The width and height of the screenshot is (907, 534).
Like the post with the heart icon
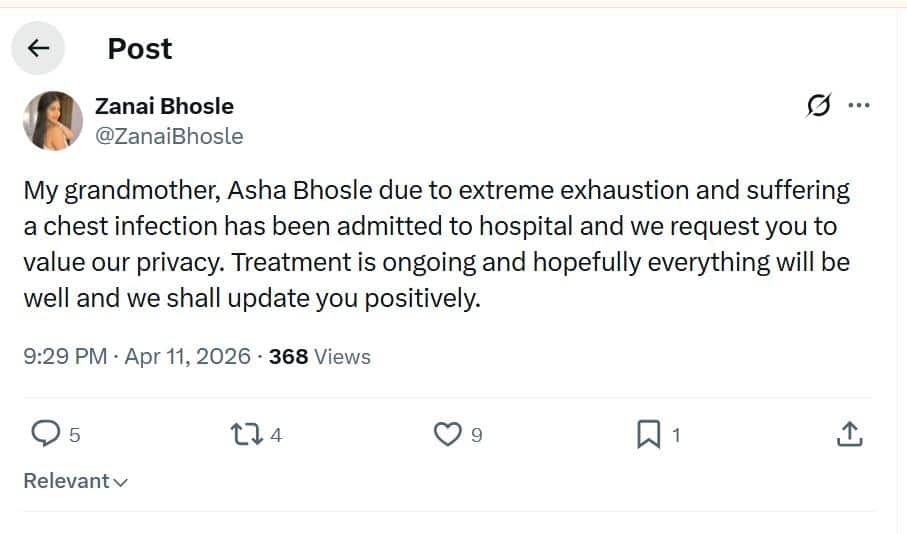point(448,434)
